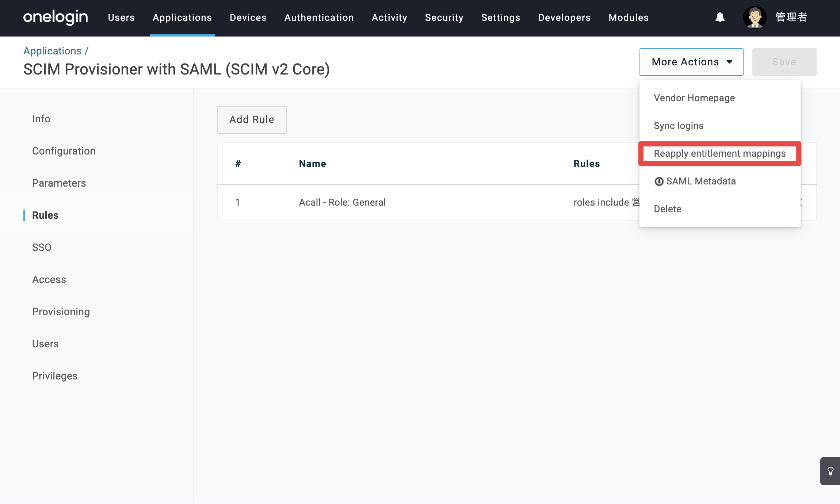Click the SAML Metadata download icon
The width and height of the screenshot is (840, 504).
pos(659,182)
